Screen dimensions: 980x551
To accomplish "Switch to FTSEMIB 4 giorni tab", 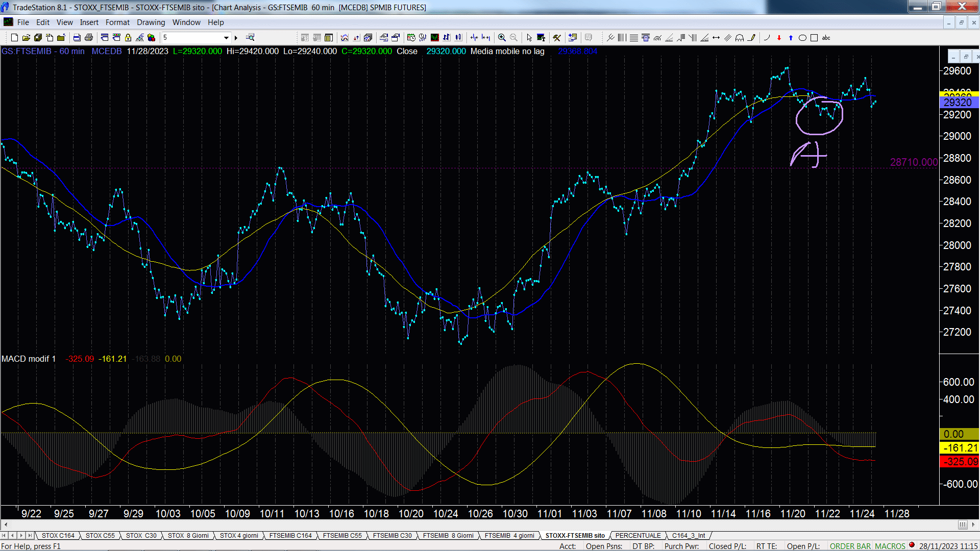I will coord(509,536).
